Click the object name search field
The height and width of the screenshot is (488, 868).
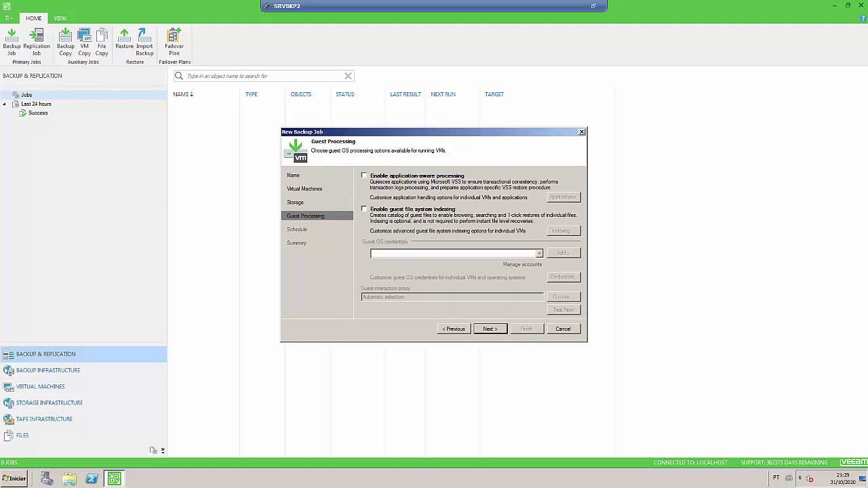(263, 76)
